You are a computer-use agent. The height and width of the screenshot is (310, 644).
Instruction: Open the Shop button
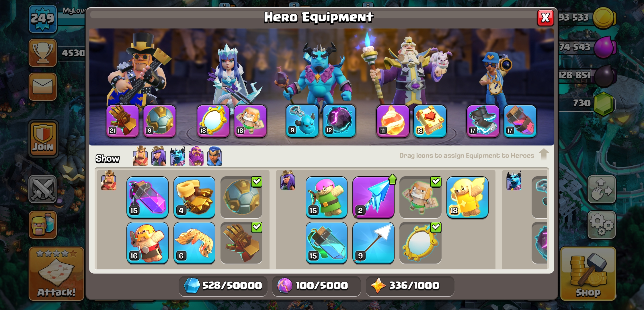point(588,274)
